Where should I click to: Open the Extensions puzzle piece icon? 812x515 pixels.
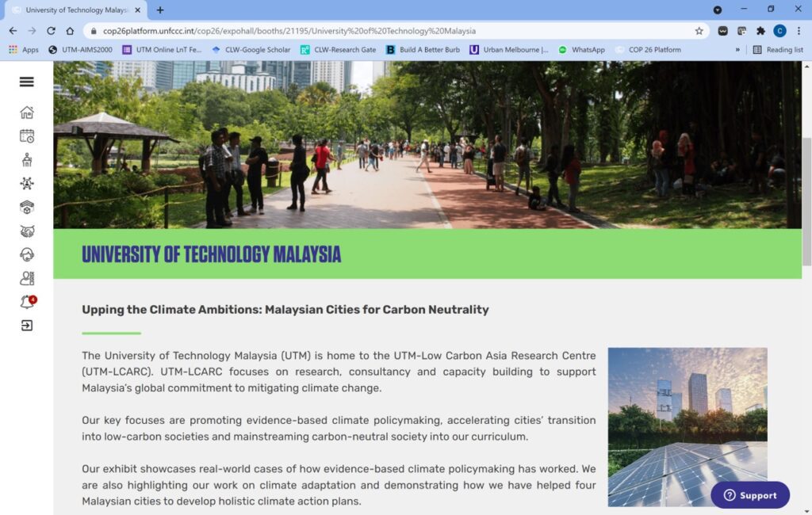pyautogui.click(x=760, y=31)
